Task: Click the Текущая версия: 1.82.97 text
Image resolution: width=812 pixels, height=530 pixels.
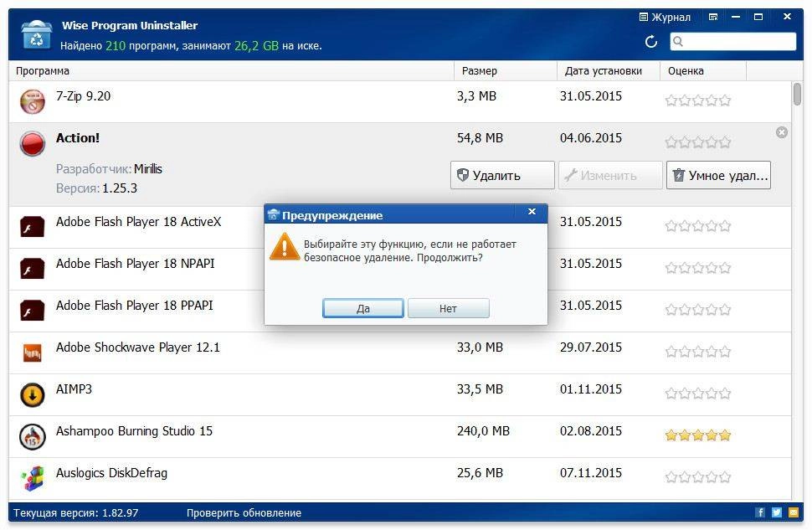Action: pyautogui.click(x=75, y=513)
